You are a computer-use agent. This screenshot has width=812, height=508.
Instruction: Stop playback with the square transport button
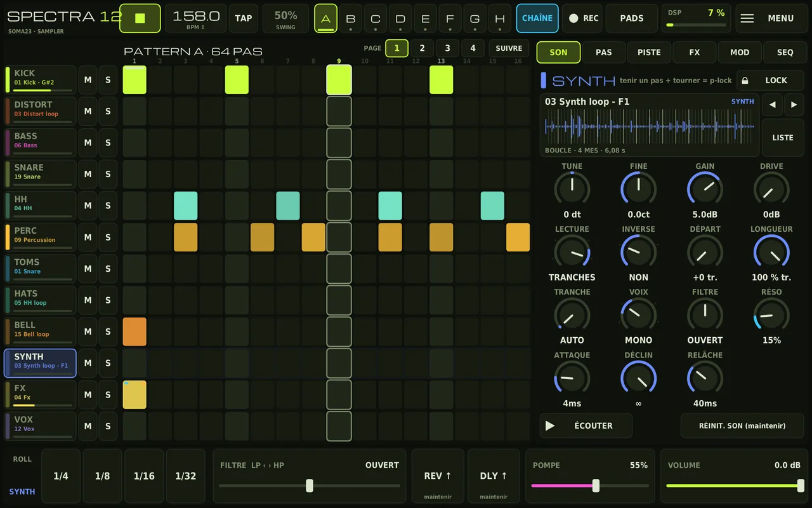click(140, 18)
